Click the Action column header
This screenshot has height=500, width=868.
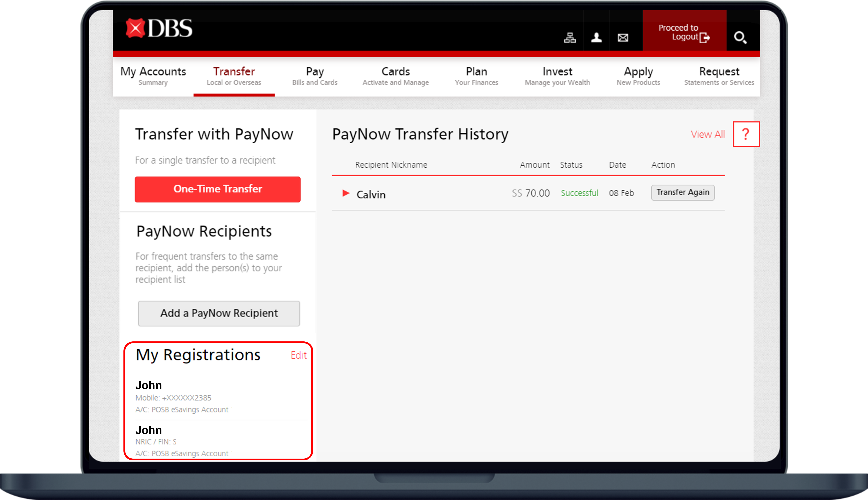coord(663,165)
